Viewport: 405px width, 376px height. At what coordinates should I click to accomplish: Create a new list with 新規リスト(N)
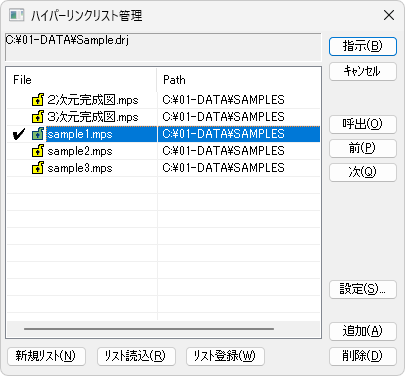pos(46,356)
